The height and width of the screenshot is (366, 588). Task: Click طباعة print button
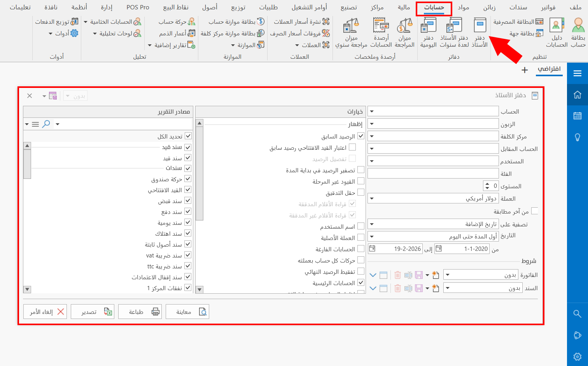pos(140,312)
